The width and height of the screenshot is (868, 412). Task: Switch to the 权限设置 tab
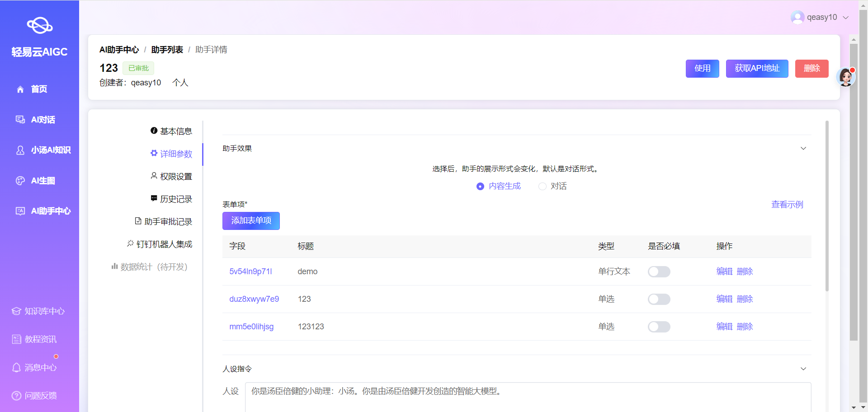(171, 176)
